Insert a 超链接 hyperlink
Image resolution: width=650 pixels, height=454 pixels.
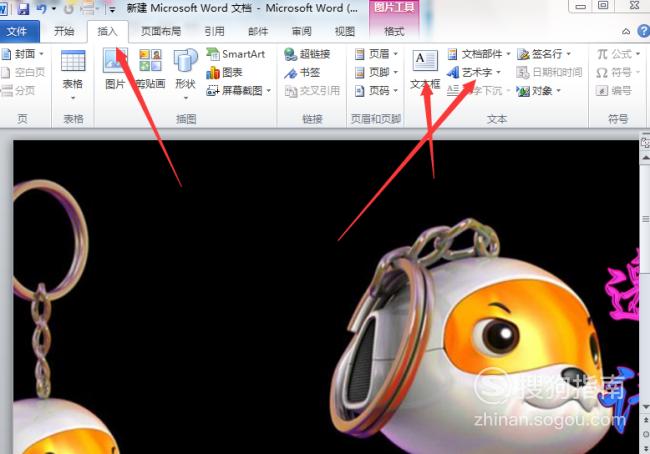[307, 54]
